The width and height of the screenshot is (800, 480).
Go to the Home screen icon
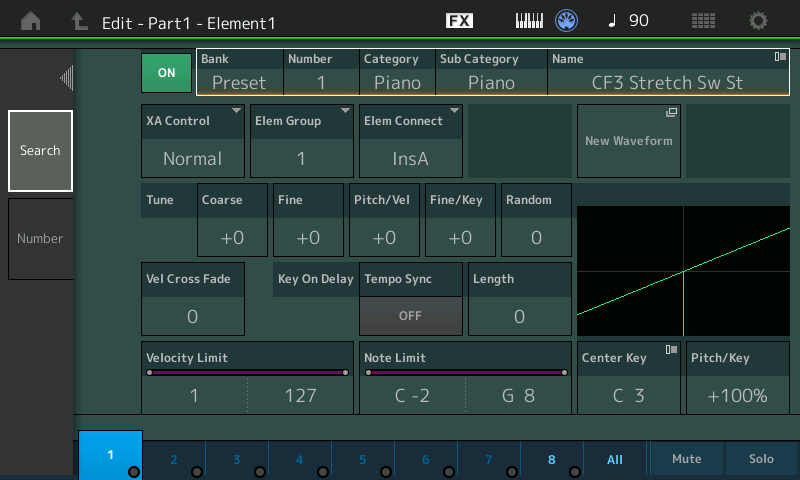coord(31,21)
